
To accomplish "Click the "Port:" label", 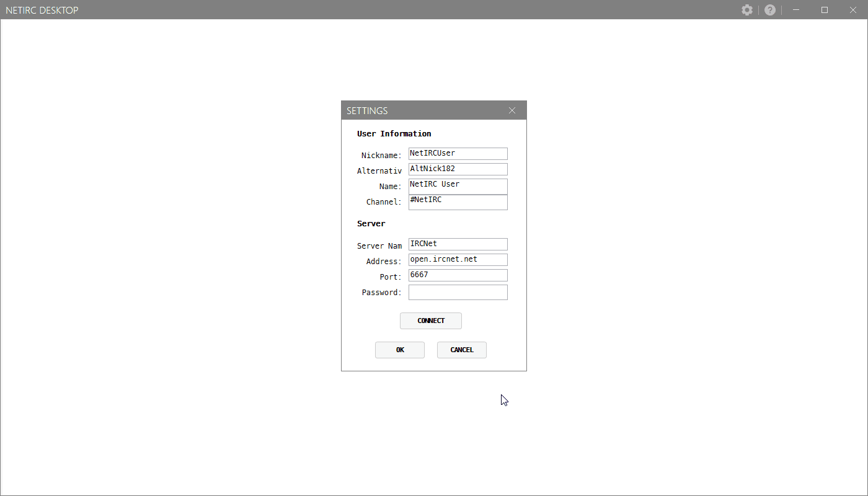I will [391, 277].
